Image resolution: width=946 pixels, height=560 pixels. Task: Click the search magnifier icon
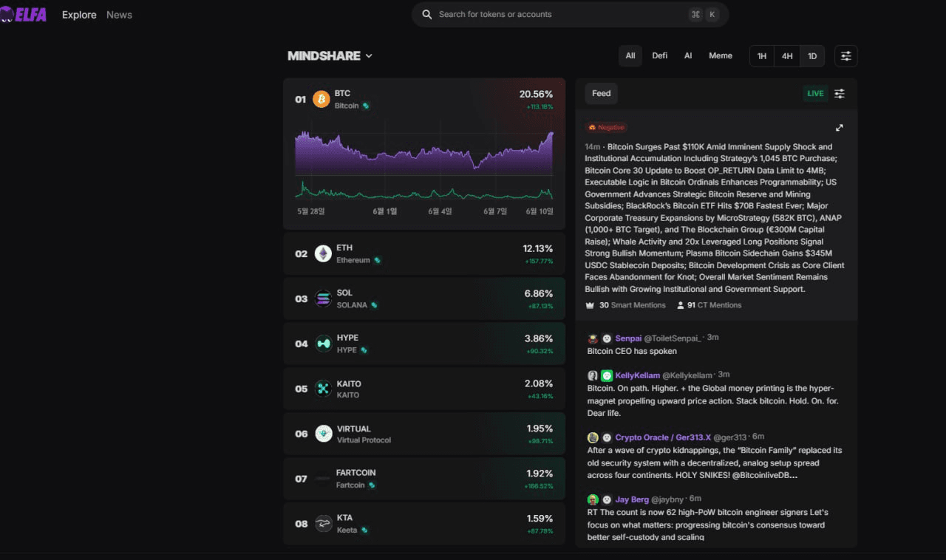point(427,15)
